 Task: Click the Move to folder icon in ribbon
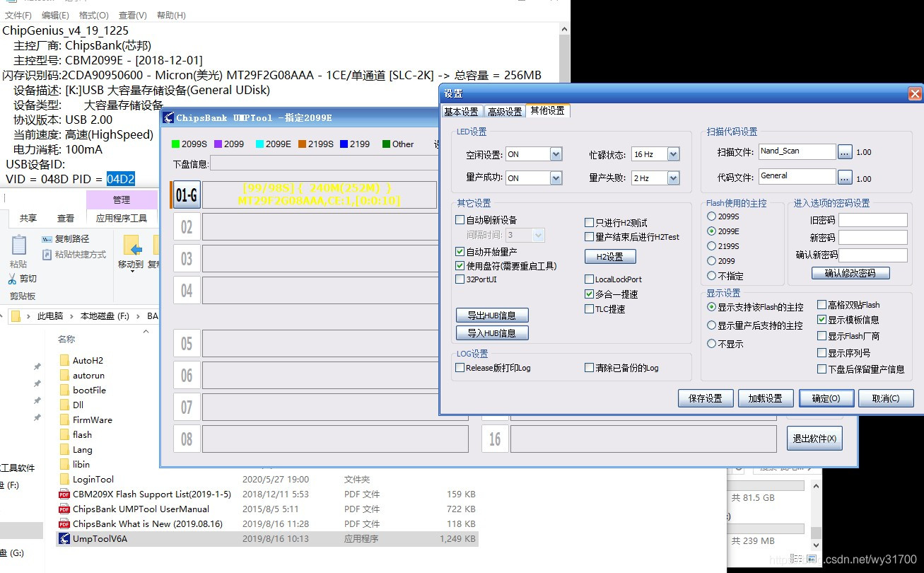pos(131,245)
